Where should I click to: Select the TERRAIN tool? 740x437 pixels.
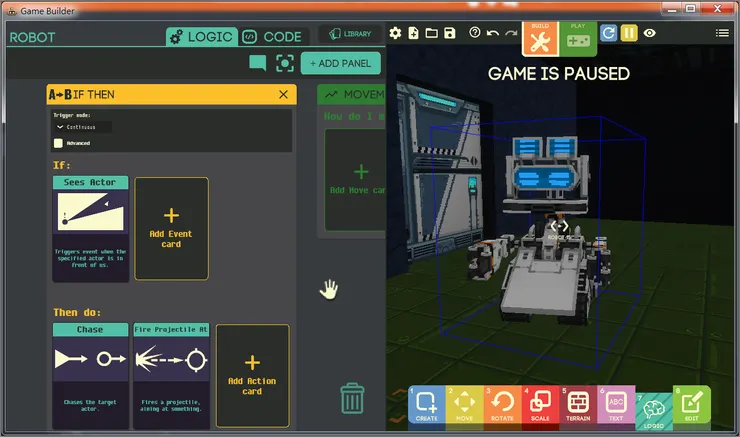point(578,405)
